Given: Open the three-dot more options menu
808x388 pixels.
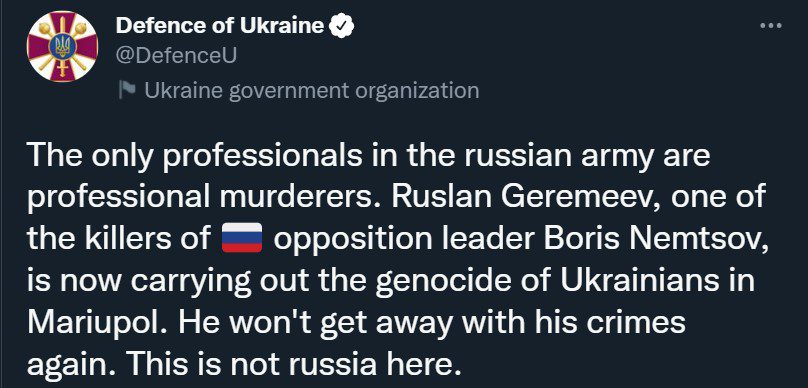Looking at the screenshot, I should click(x=771, y=26).
